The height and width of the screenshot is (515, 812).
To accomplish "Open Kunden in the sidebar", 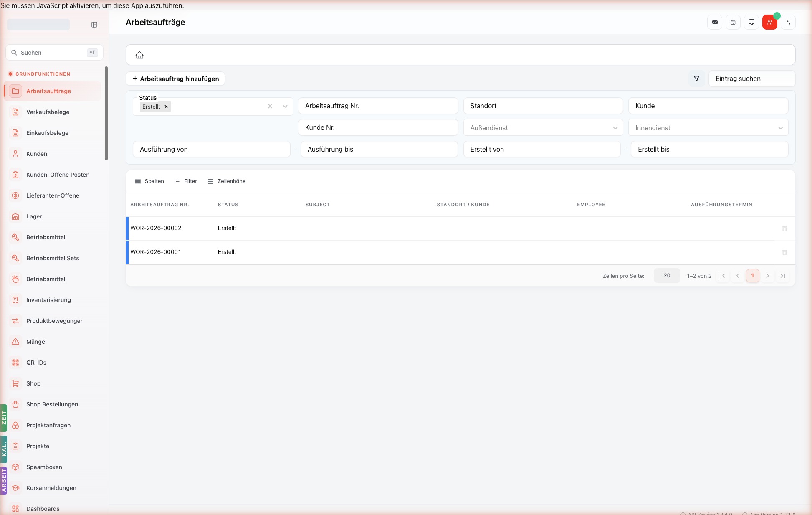I will (x=53, y=154).
